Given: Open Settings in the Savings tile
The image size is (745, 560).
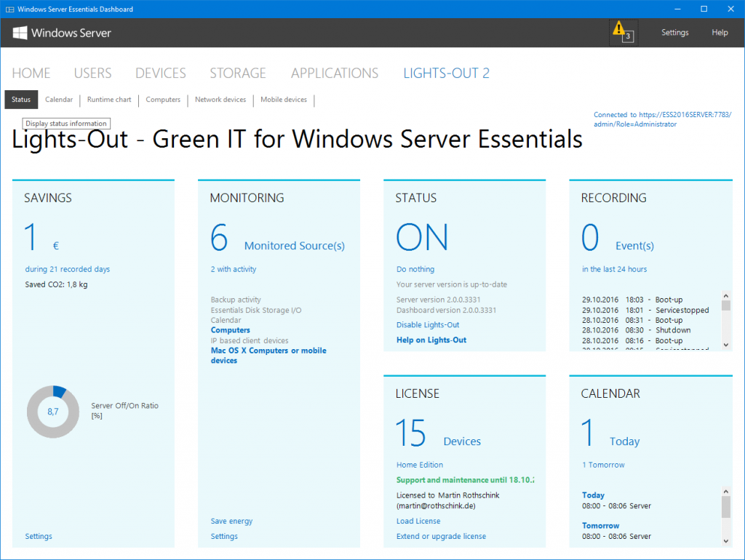Looking at the screenshot, I should pyautogui.click(x=39, y=536).
